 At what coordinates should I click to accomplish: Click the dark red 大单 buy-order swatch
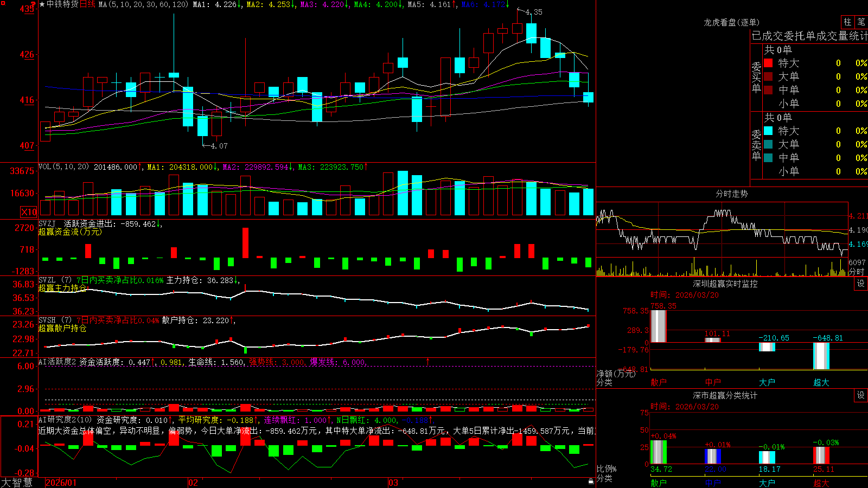(768, 76)
